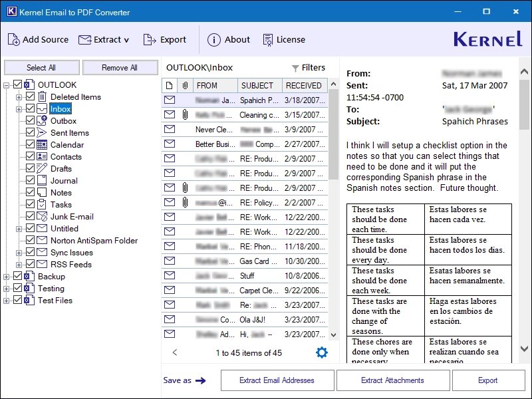This screenshot has width=532, height=399.
Task: Click the attachment paperclip column header
Action: (x=185, y=86)
